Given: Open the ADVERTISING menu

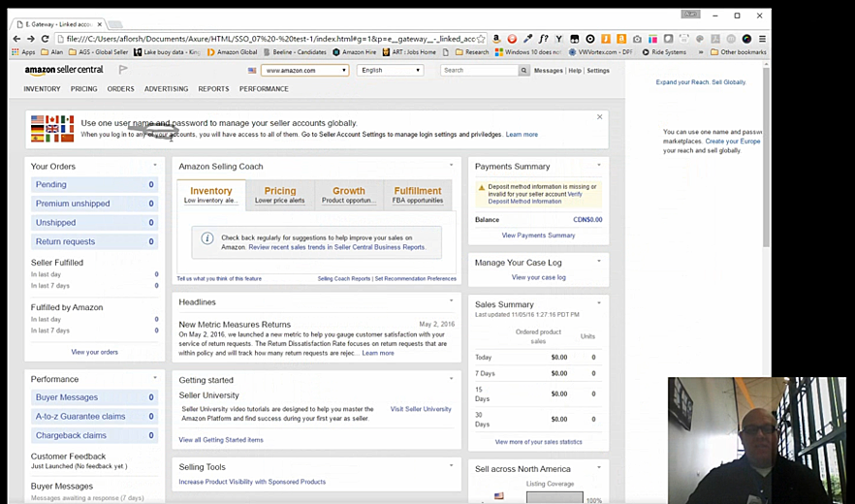Looking at the screenshot, I should 167,89.
